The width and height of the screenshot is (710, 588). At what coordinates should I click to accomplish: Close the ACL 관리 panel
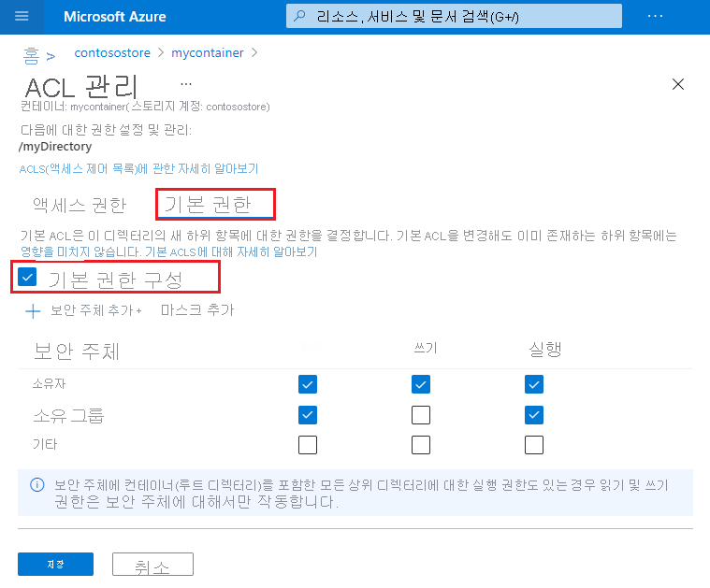678,84
